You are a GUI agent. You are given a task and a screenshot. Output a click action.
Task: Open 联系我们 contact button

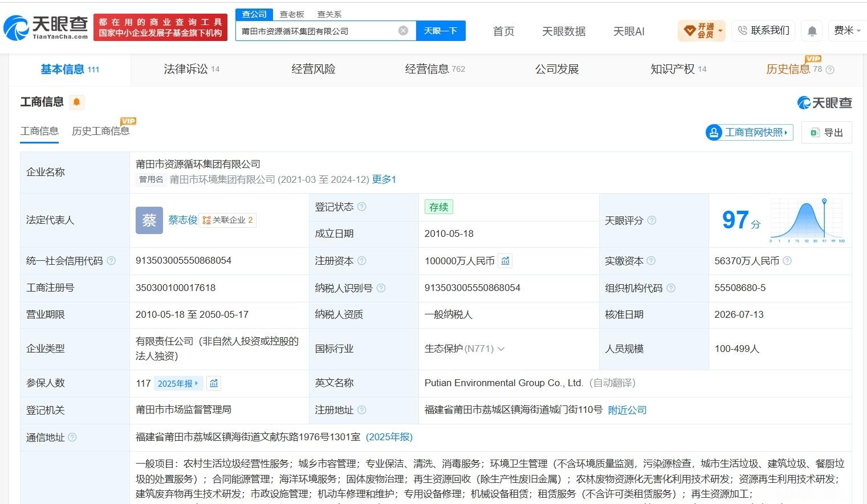tap(764, 31)
